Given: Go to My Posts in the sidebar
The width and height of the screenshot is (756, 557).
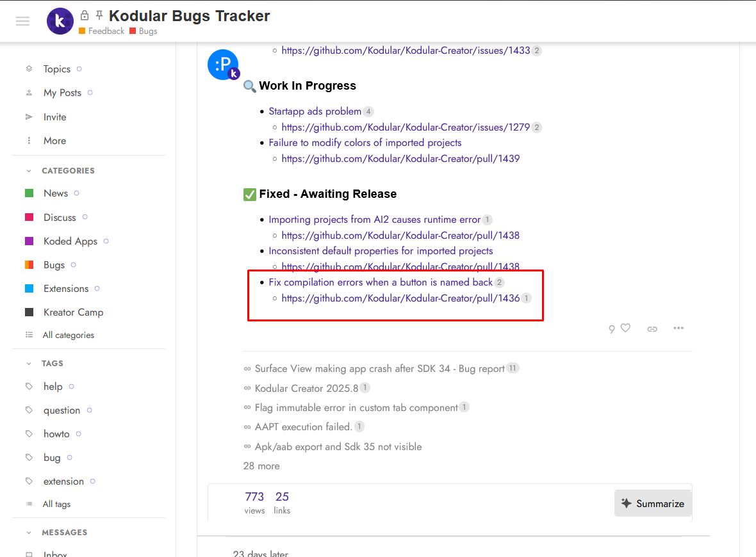Looking at the screenshot, I should point(62,92).
